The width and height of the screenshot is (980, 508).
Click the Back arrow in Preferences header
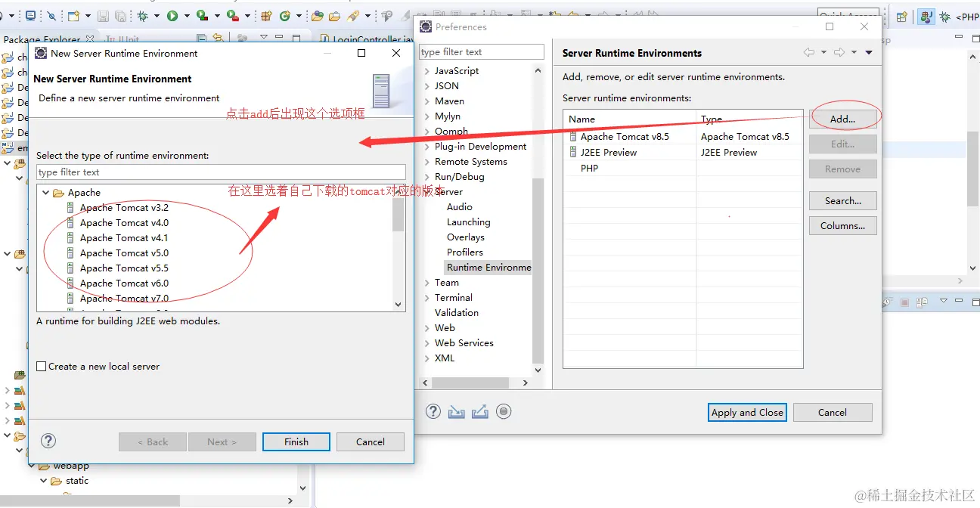click(809, 52)
